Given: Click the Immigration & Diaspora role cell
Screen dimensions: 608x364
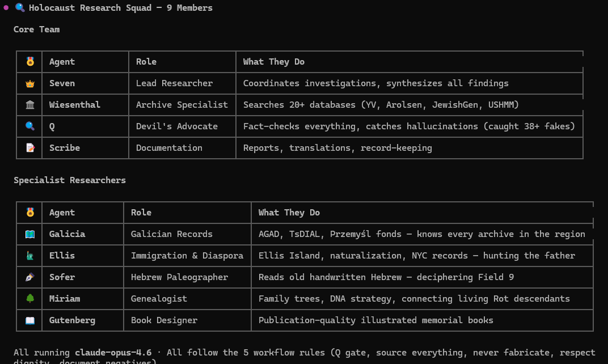Looking at the screenshot, I should pyautogui.click(x=187, y=256).
